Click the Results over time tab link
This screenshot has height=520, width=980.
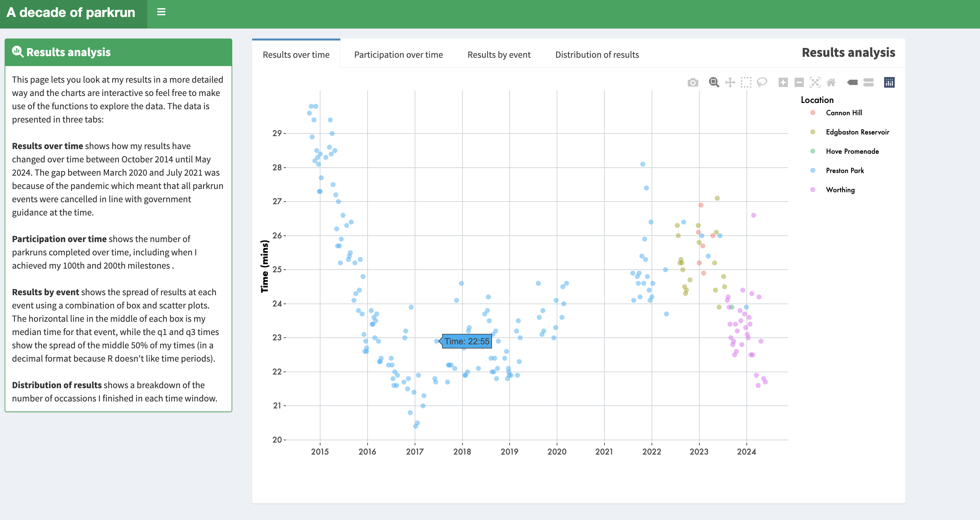pos(296,54)
